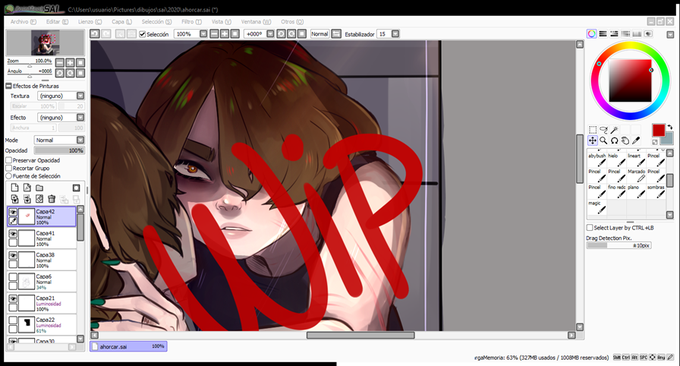Open the Lienzo menu
The width and height of the screenshot is (680, 366).
(90, 22)
